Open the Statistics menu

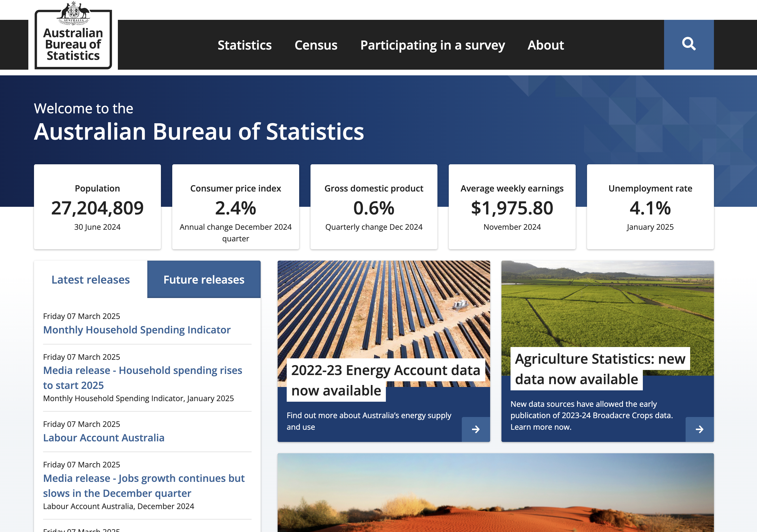coord(244,45)
